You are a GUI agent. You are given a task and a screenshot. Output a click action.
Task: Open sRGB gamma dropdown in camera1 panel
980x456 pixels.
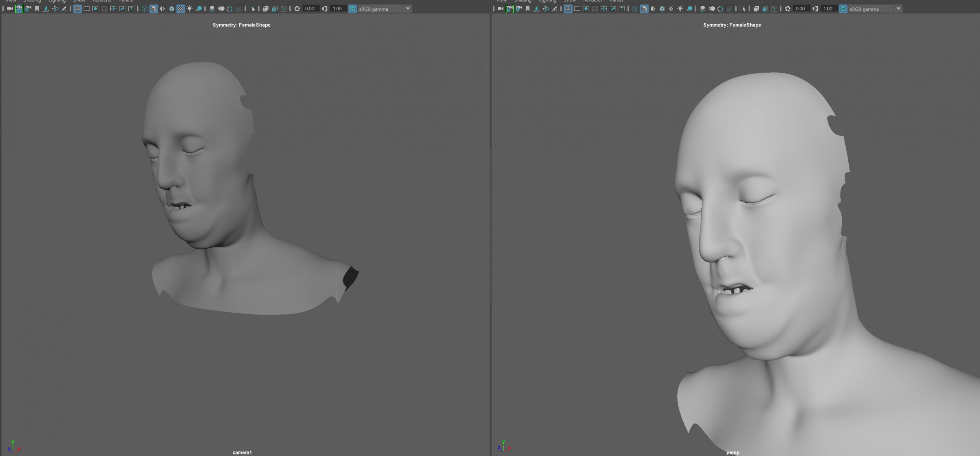384,8
